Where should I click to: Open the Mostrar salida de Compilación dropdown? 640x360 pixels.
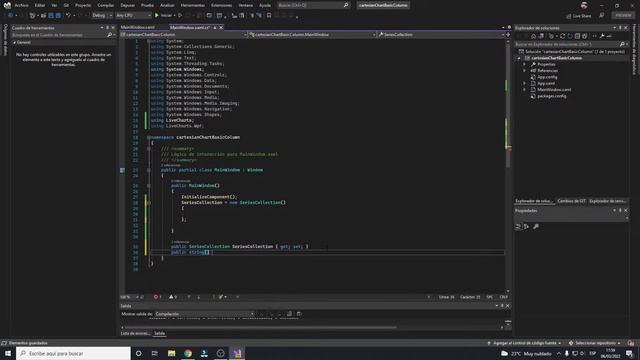(204, 314)
